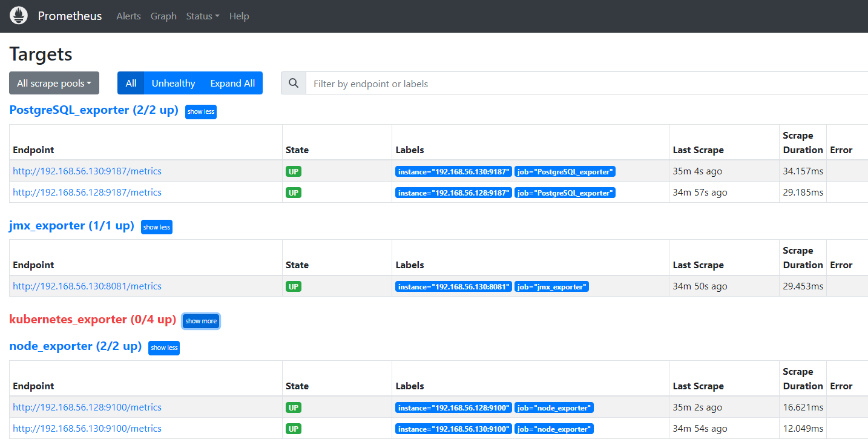Image resolution: width=868 pixels, height=445 pixels.
Task: Click label instance="192.168.56.128:9187"
Action: [x=454, y=193]
